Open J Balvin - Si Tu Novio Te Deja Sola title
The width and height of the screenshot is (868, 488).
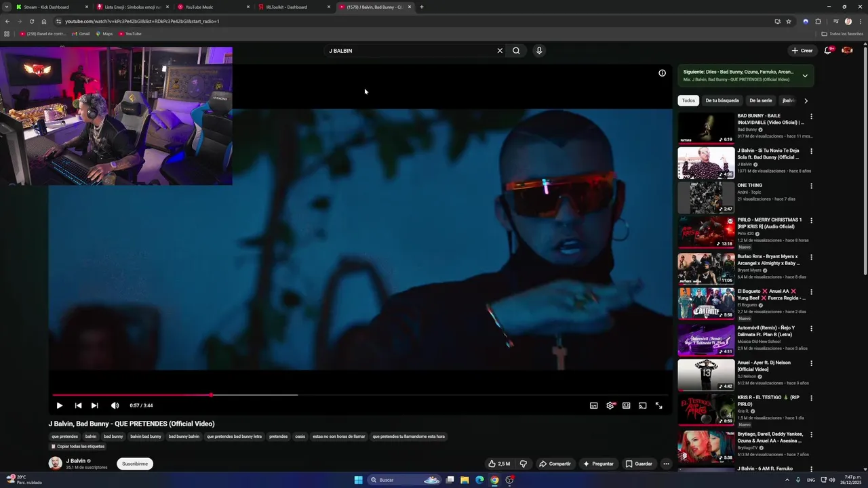[769, 154]
